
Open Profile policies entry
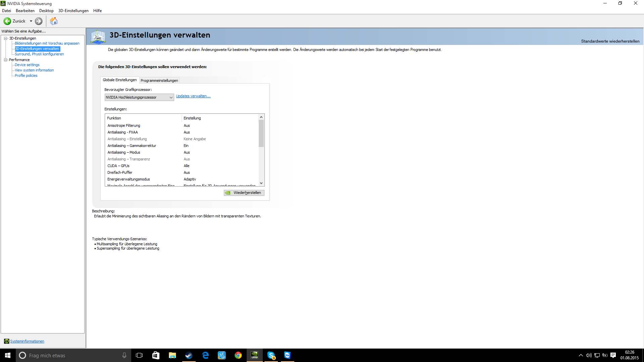(26, 75)
